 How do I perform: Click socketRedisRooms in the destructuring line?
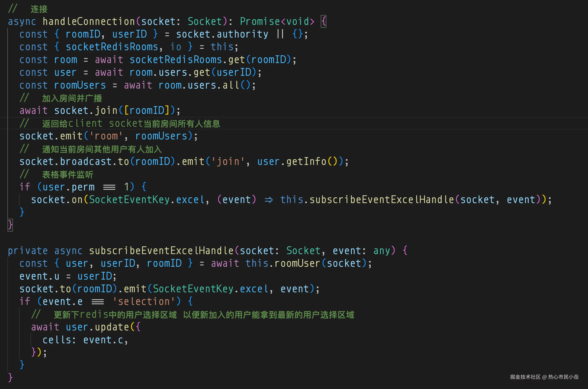[x=112, y=47]
